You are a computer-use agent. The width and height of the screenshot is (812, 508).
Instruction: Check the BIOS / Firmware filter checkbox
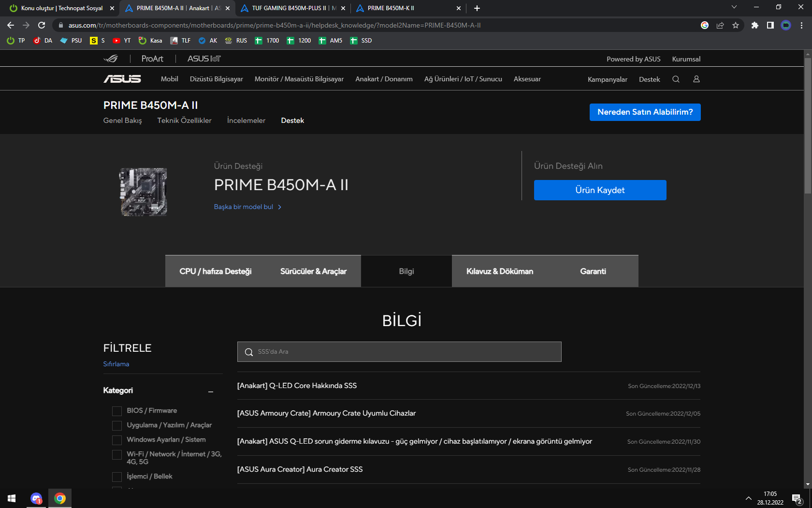[117, 411]
